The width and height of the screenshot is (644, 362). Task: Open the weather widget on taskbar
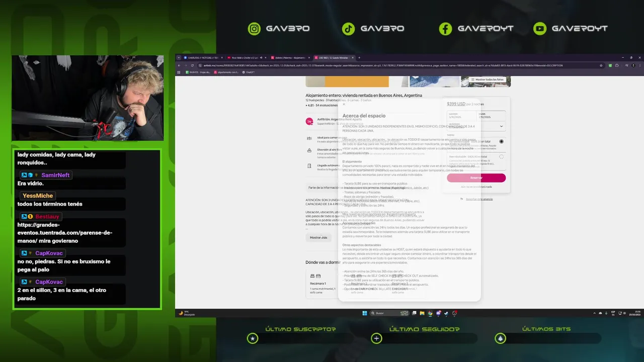coord(187,313)
